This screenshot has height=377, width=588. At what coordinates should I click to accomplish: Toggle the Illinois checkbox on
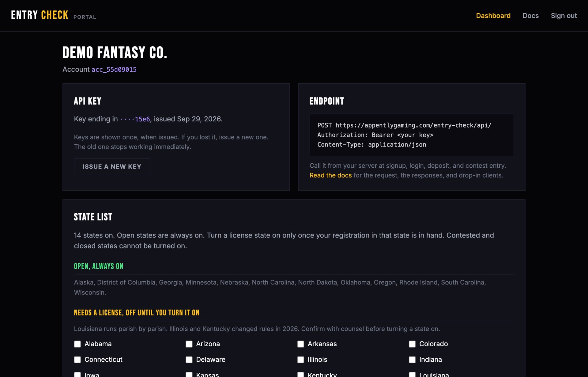[x=301, y=360]
